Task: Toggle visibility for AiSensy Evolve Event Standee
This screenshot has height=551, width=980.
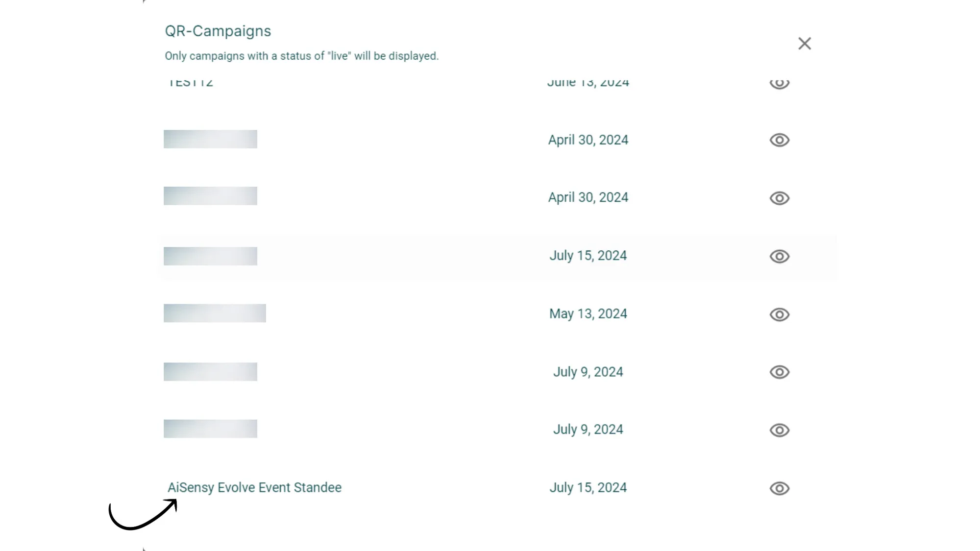Action: 780,488
